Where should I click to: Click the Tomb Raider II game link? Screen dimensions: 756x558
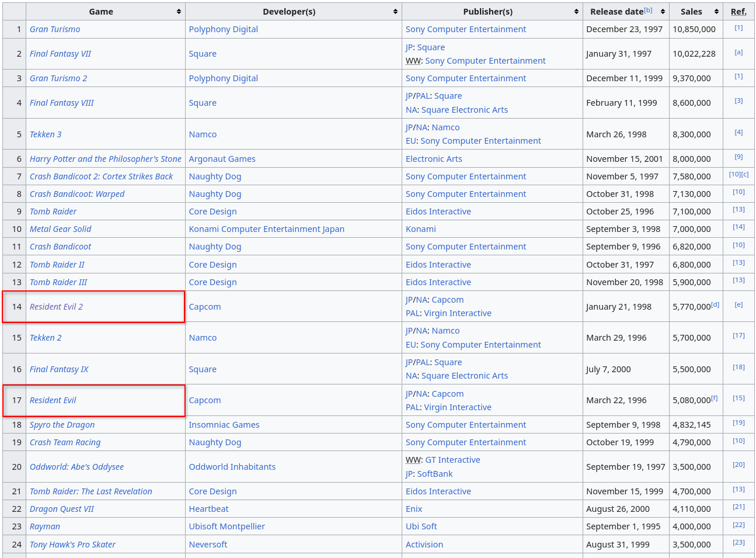[57, 265]
